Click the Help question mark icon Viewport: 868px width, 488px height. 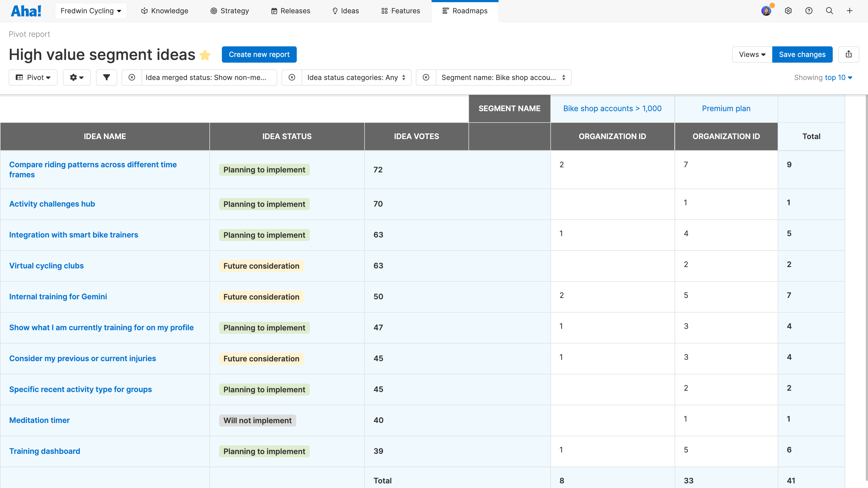coord(809,11)
